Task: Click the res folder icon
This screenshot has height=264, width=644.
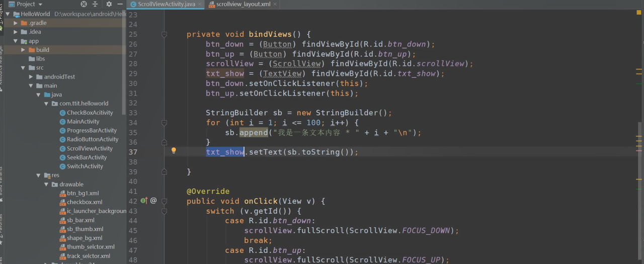Action: 47,175
